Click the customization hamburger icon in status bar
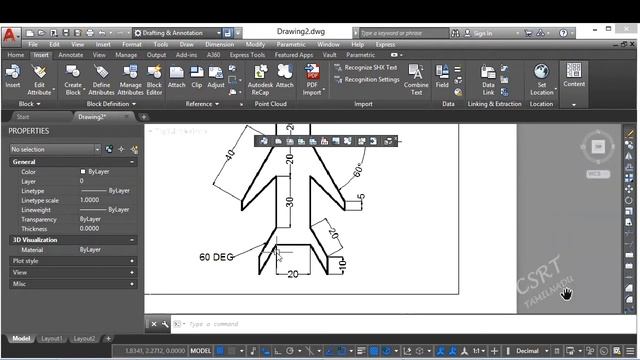Screen dimensions: 640x360 pyautogui.click(x=630, y=351)
